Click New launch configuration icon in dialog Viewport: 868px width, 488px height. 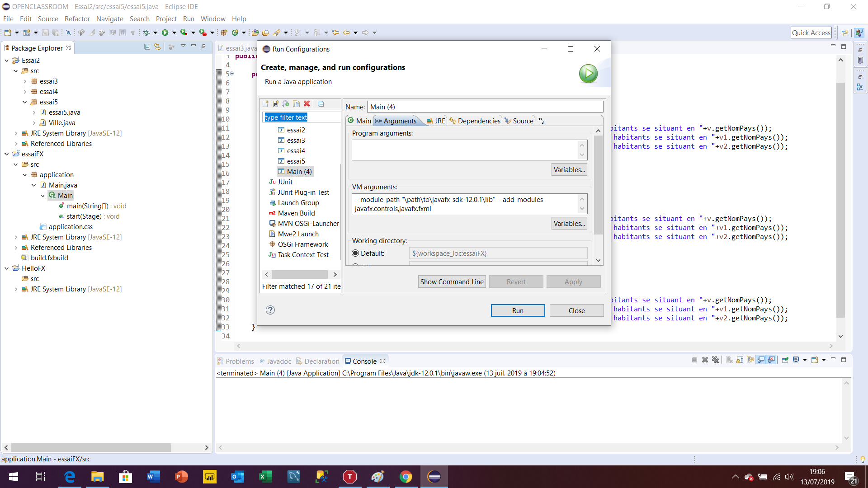pos(265,104)
